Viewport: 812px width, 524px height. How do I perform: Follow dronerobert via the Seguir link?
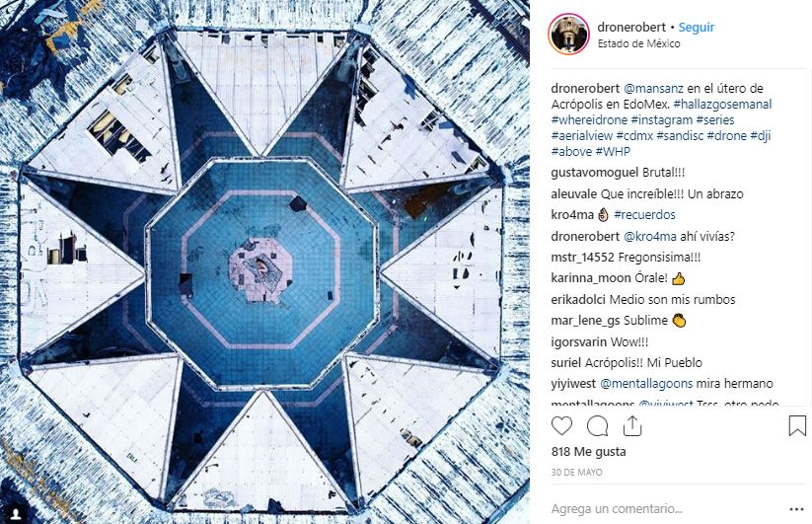click(696, 28)
